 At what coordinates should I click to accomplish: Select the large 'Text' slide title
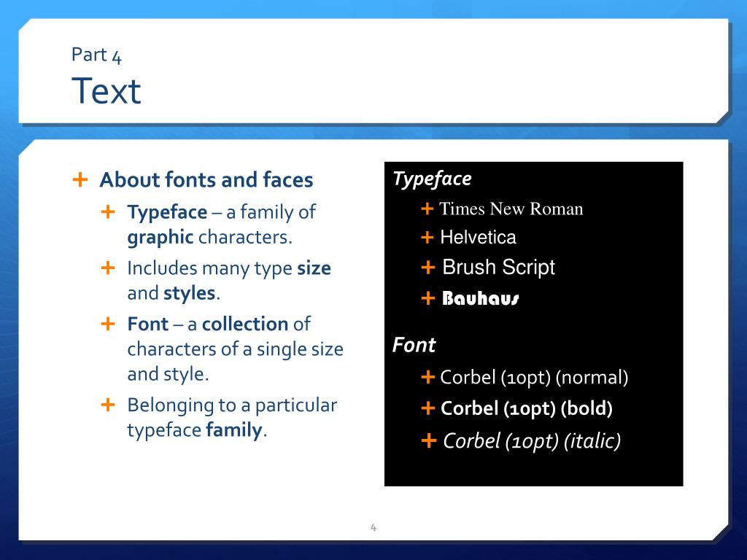[107, 91]
